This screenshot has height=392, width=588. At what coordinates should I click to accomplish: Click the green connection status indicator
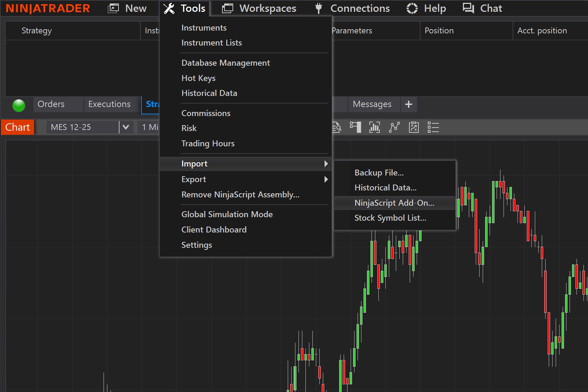click(19, 105)
